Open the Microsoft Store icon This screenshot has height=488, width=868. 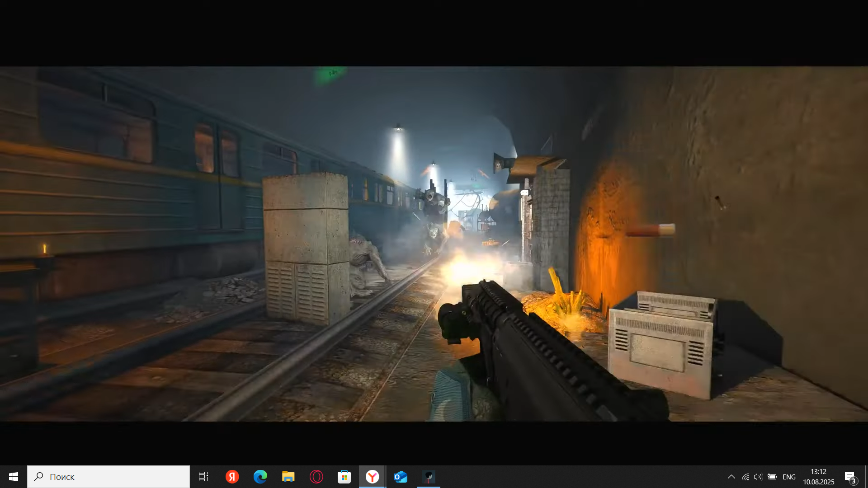(344, 477)
